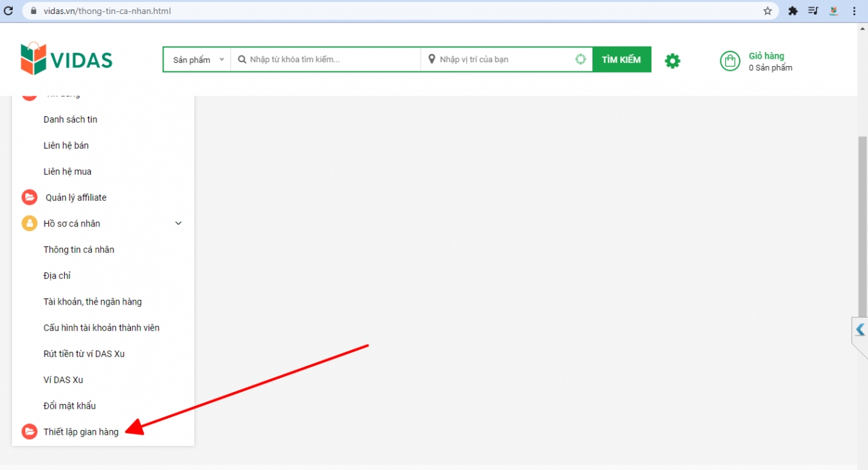Screen dimensions: 868x470
Task: Open the Sản phẩm category dropdown
Action: coord(198,59)
